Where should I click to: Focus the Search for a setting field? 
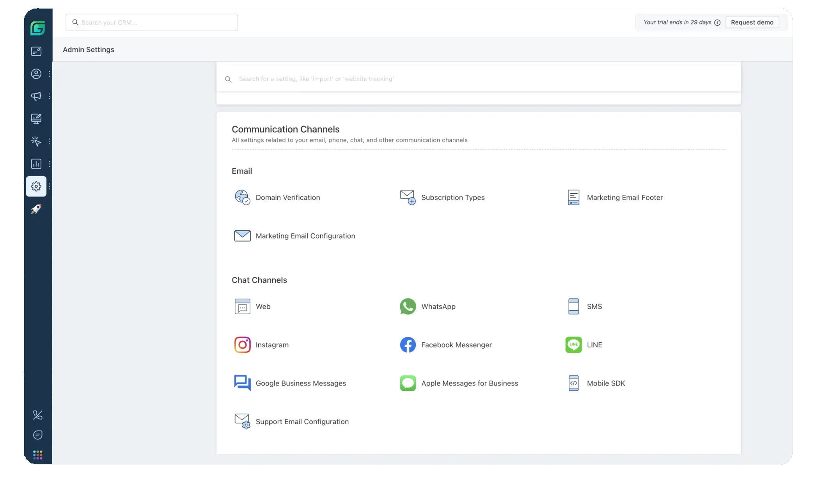[478, 79]
